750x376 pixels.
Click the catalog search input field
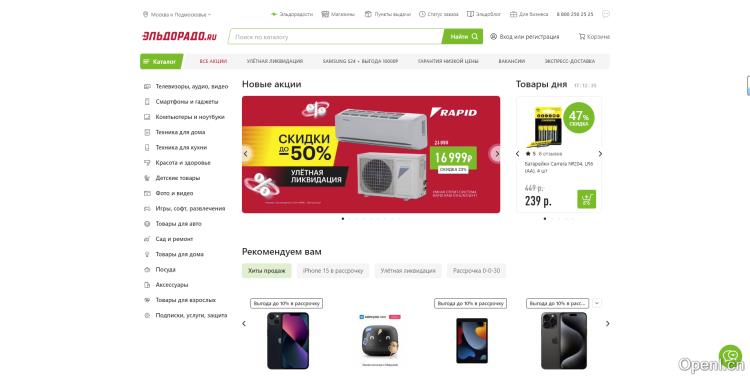[x=335, y=36]
